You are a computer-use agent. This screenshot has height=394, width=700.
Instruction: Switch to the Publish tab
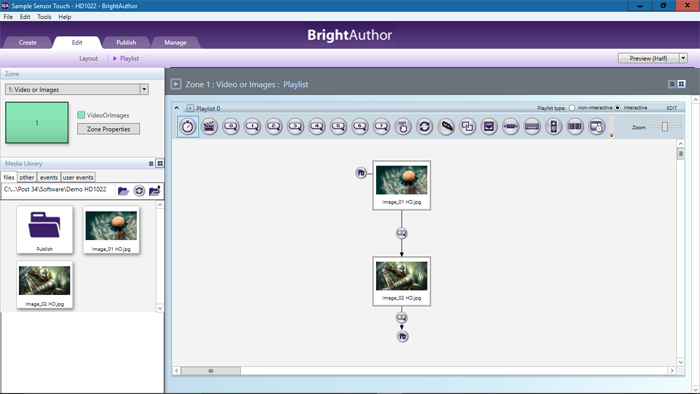tap(126, 42)
